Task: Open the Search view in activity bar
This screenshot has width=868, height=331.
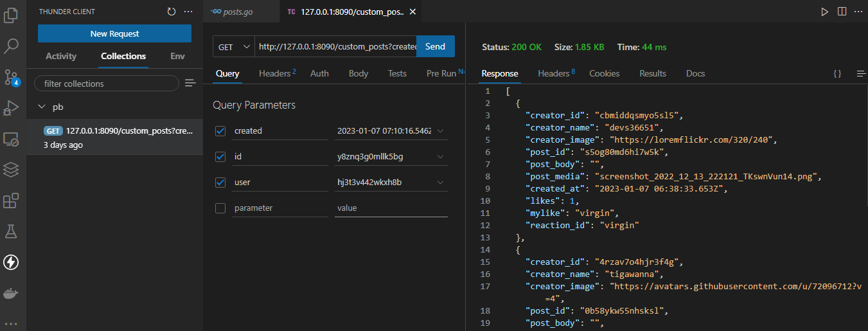Action: (x=11, y=46)
